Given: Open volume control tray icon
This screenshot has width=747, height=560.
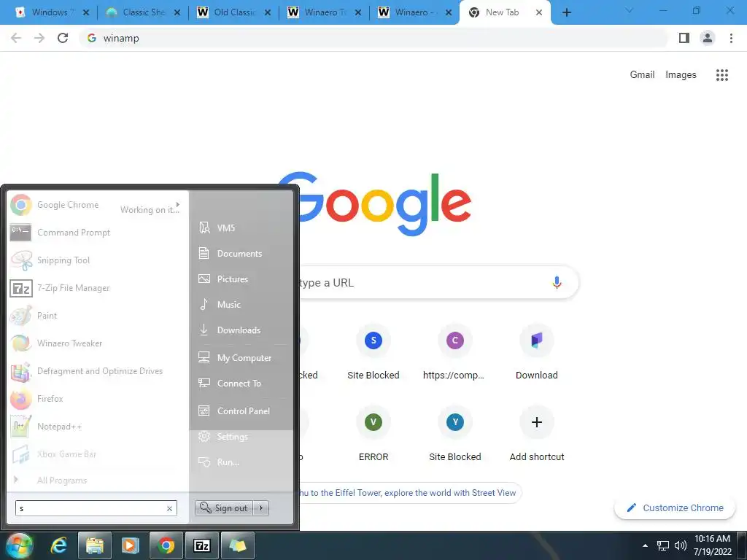Looking at the screenshot, I should click(x=681, y=545).
